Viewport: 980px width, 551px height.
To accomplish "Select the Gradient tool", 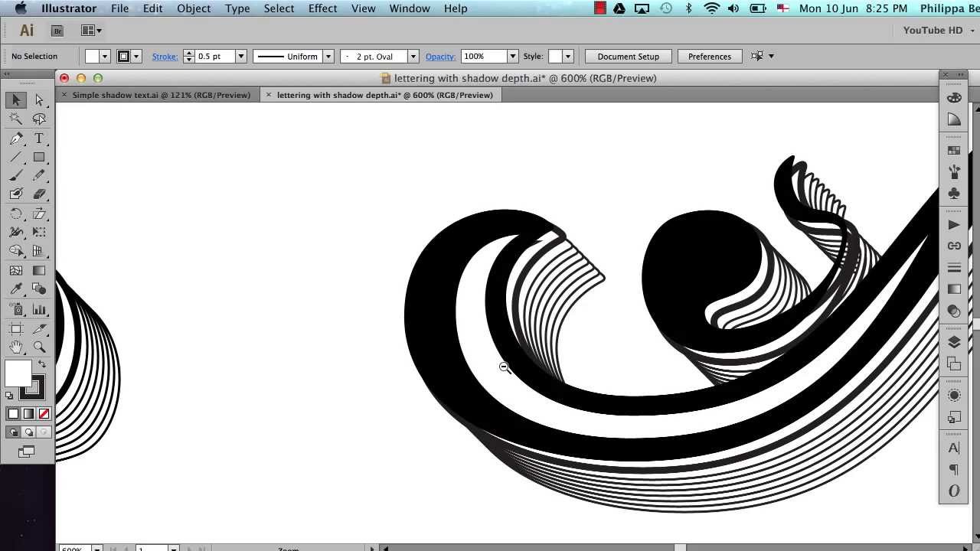I will [39, 270].
